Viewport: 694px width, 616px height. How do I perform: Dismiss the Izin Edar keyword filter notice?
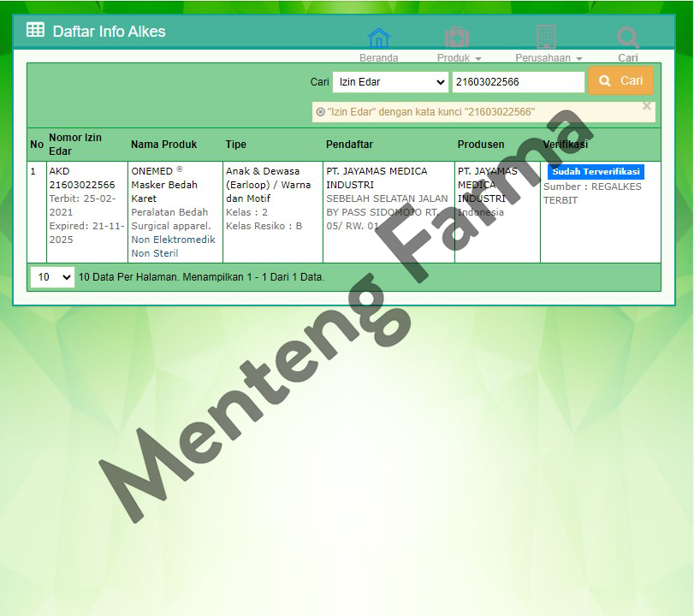[x=647, y=107]
